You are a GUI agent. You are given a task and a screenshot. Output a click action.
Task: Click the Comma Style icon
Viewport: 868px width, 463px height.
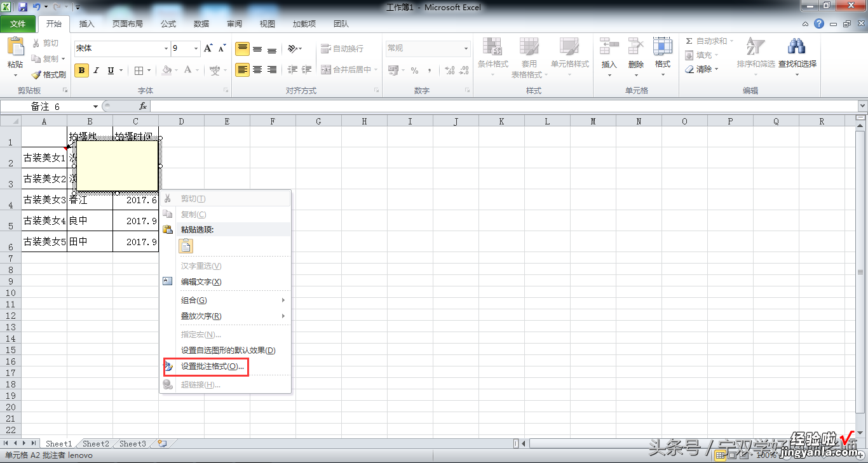click(x=430, y=70)
